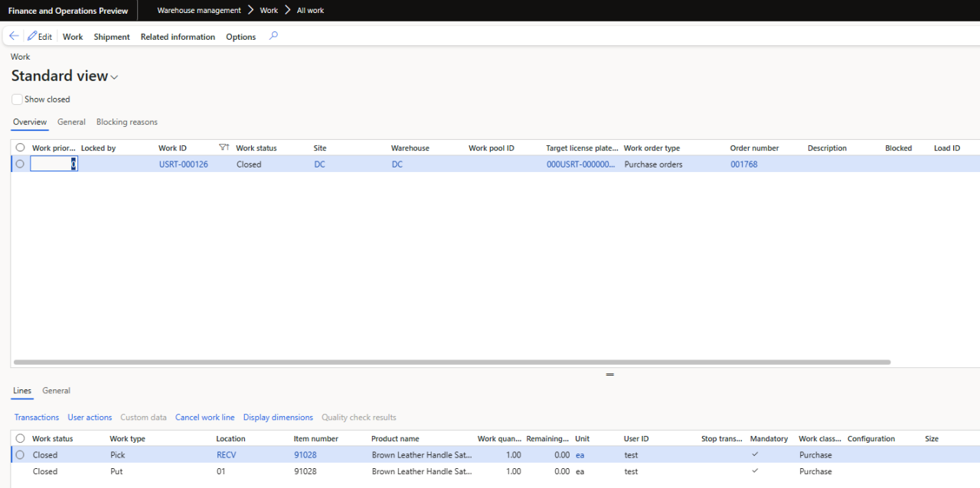Open the Shipment menu item
This screenshot has height=488, width=980.
111,36
